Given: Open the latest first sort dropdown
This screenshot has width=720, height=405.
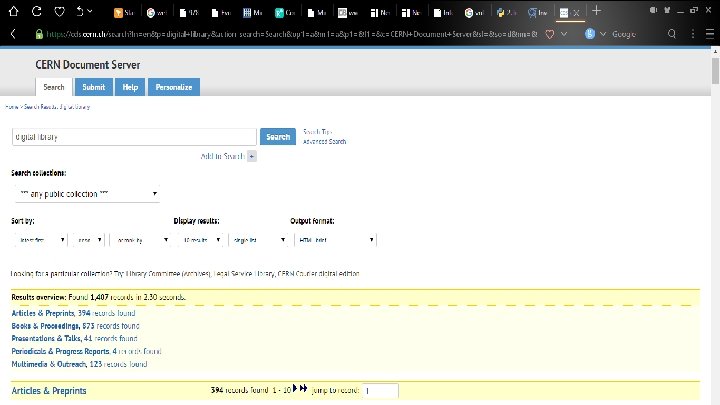Looking at the screenshot, I should tap(41, 240).
